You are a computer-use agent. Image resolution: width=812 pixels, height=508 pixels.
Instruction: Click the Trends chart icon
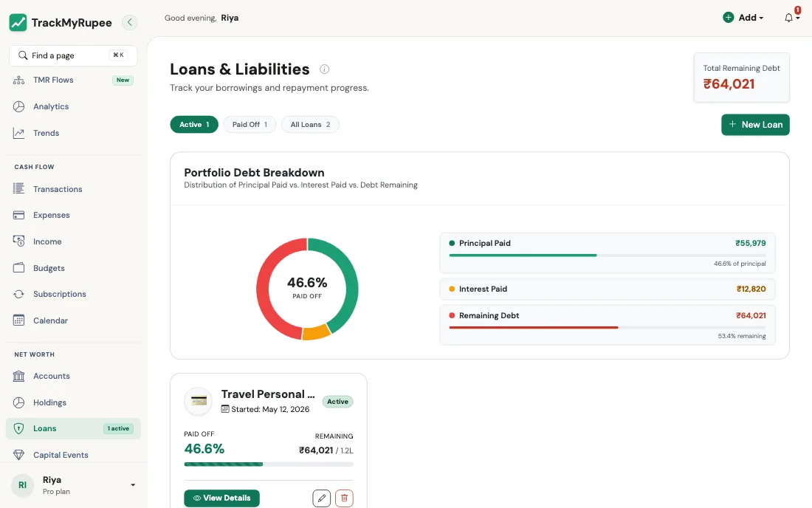pyautogui.click(x=18, y=133)
